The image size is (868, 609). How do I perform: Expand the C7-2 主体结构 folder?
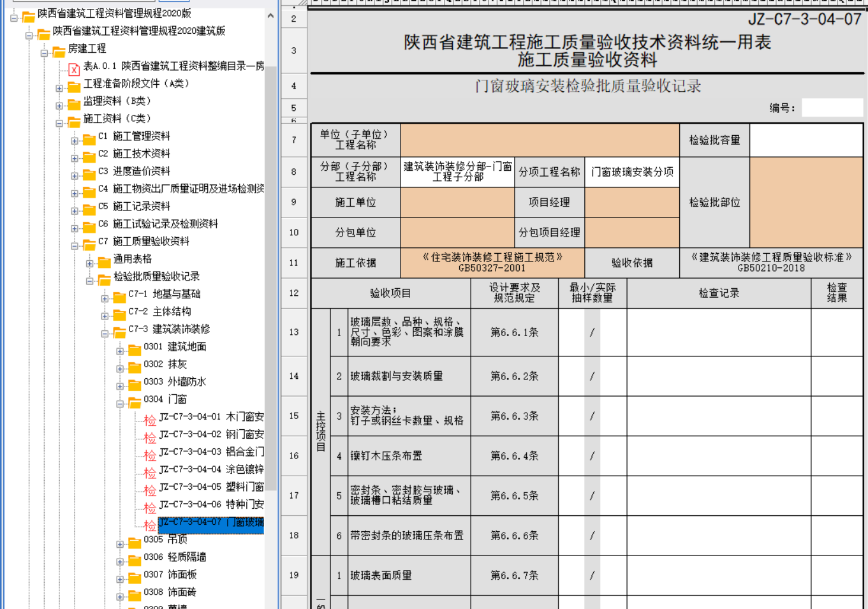(105, 316)
